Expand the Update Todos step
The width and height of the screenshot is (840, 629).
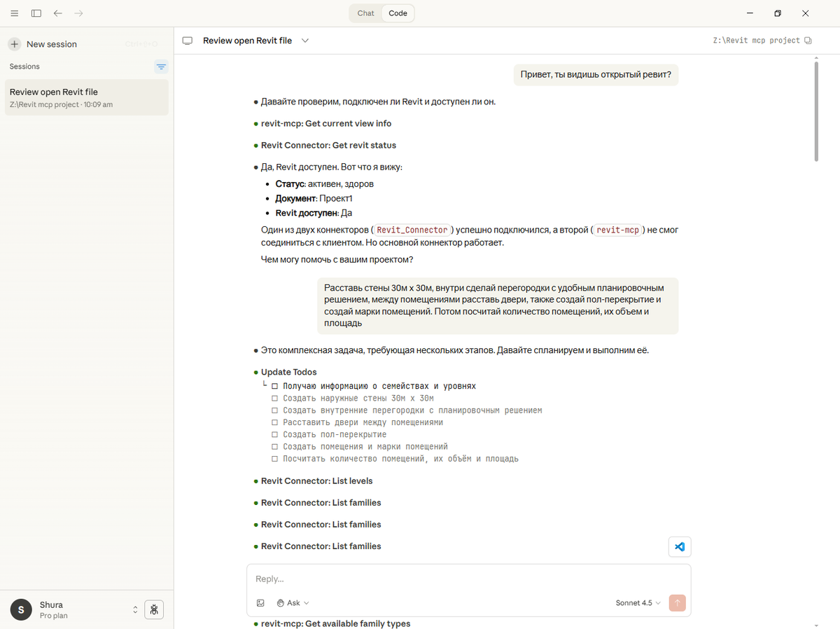[289, 372]
